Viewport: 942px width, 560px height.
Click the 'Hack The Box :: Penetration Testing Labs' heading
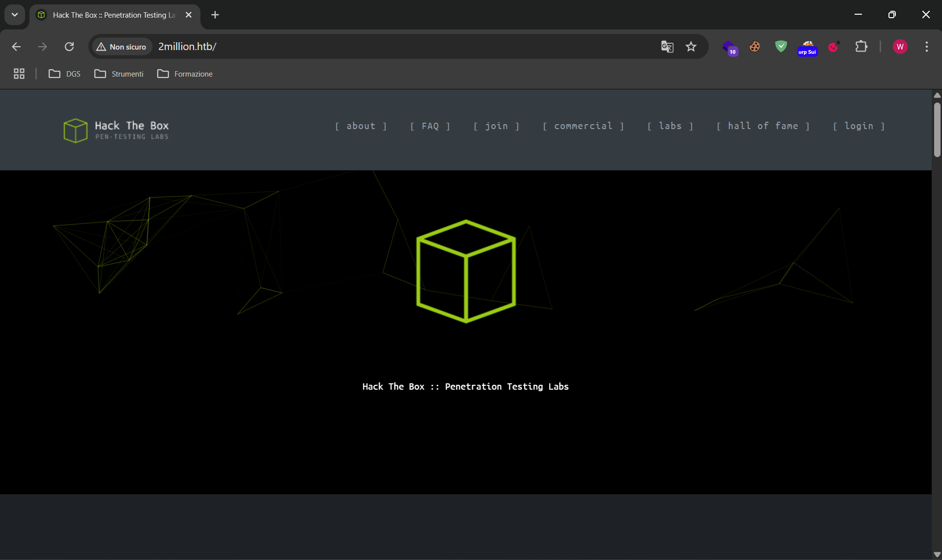click(466, 387)
